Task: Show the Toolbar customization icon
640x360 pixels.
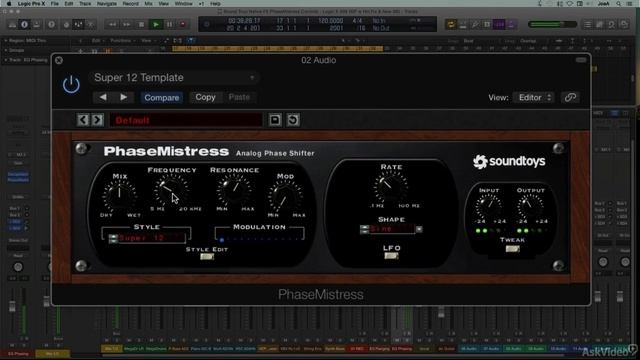Action: [37, 24]
